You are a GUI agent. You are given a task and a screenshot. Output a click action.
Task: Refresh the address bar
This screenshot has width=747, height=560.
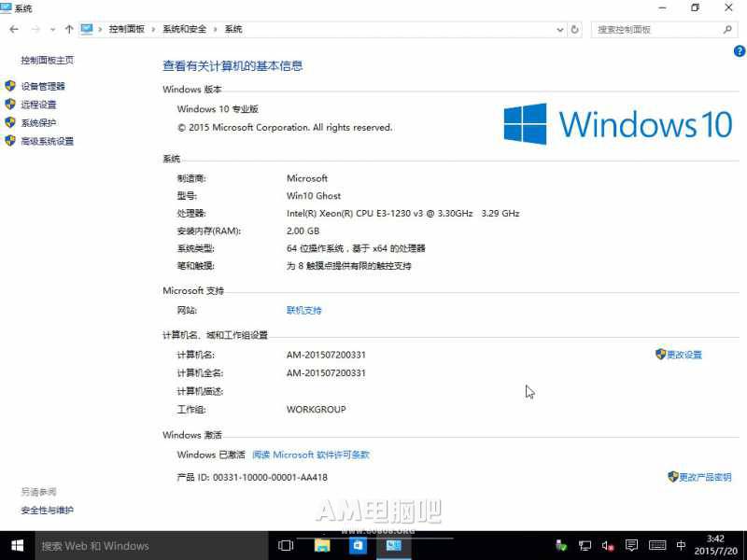(575, 30)
